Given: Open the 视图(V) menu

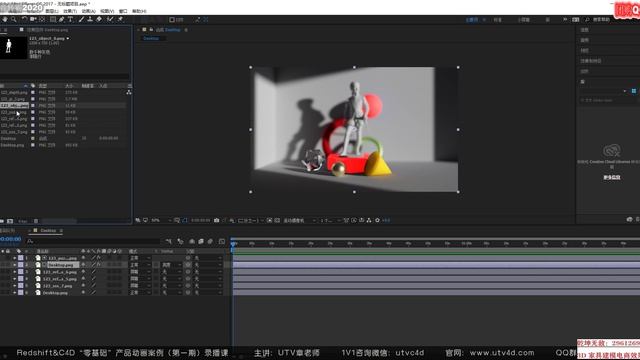Looking at the screenshot, I should click(x=107, y=11).
